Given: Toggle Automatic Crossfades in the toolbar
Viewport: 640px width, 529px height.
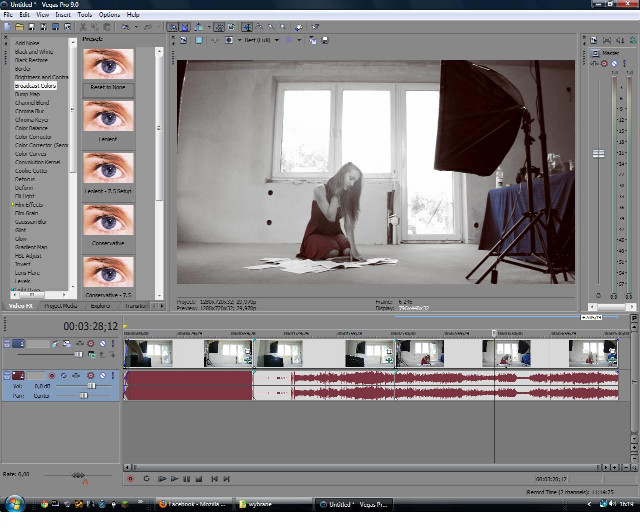Looking at the screenshot, I should click(185, 27).
